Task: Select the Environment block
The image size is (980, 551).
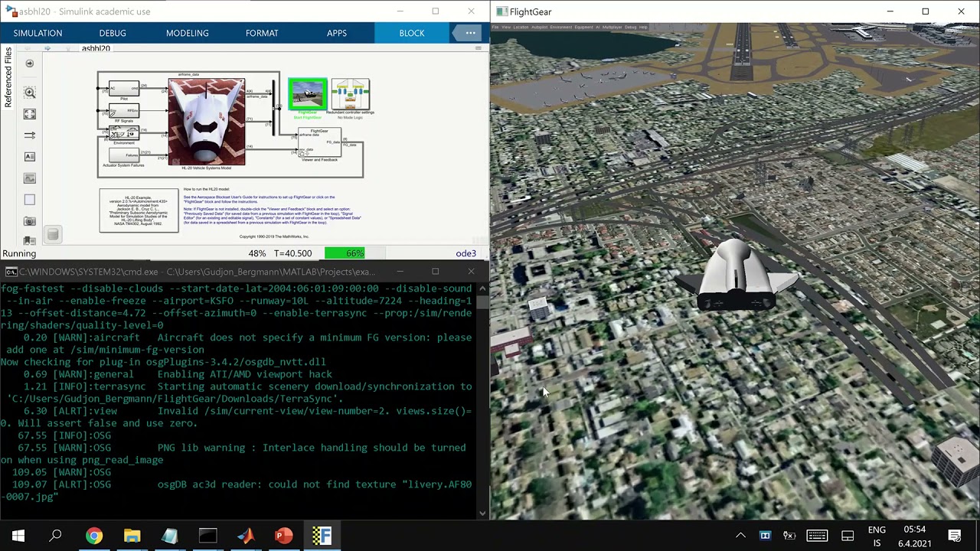Action: point(124,133)
